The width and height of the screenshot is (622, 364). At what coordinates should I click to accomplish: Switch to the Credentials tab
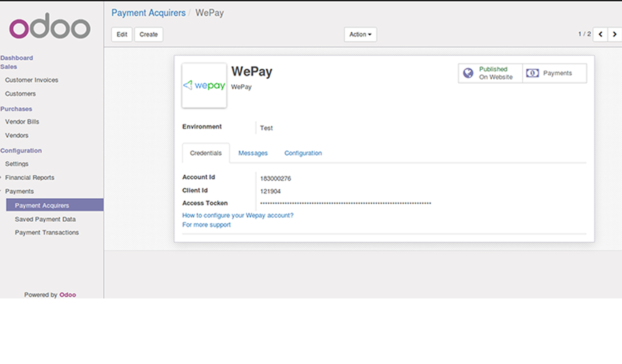click(206, 153)
